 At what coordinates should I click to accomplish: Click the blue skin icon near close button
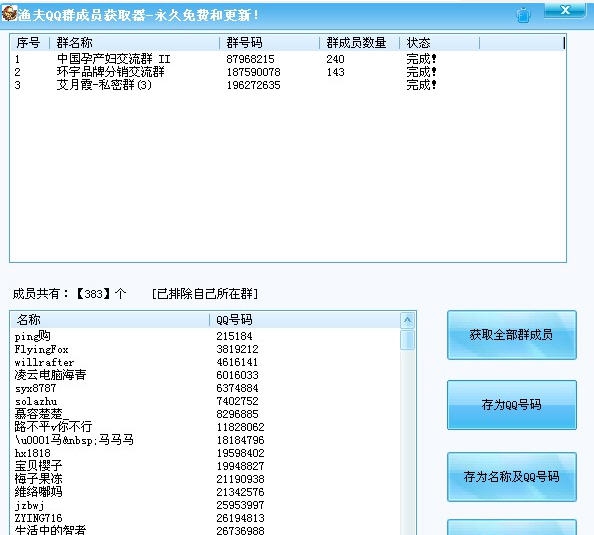point(524,15)
